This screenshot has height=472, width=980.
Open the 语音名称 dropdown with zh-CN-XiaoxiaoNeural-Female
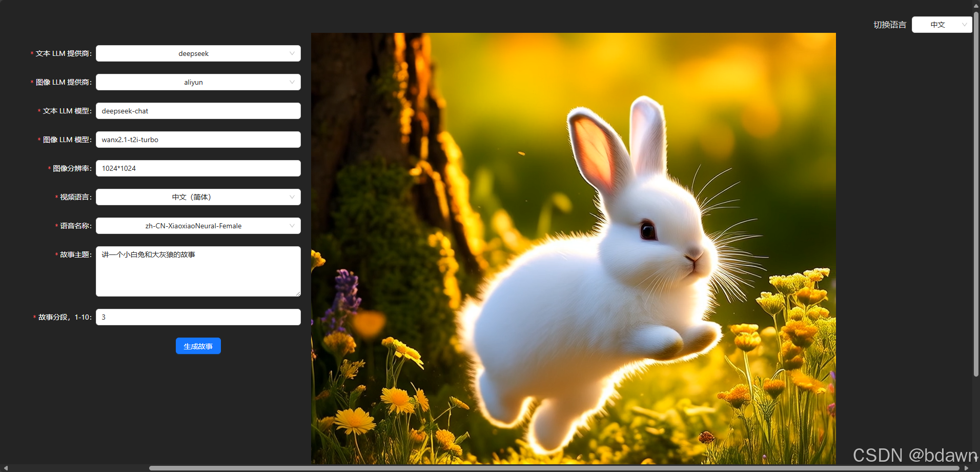coord(198,226)
